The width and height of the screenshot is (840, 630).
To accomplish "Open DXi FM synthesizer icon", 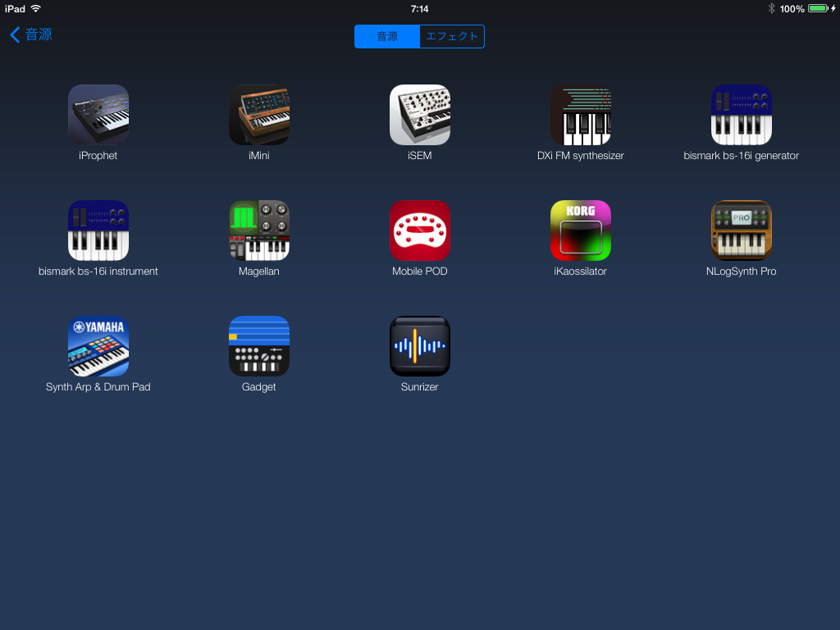I will (x=580, y=115).
